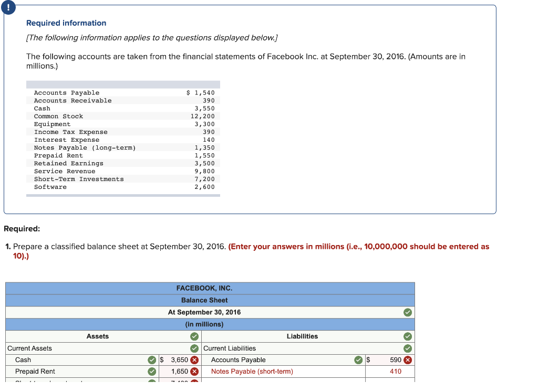Click Short-Term Investments in the accounts list
This screenshot has width=538, height=392.
(x=79, y=179)
